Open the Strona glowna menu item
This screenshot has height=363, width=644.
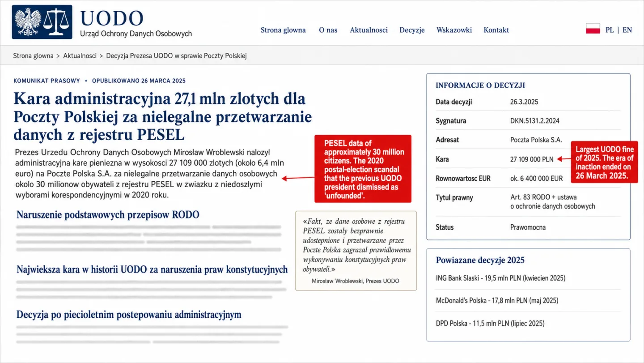[283, 30]
